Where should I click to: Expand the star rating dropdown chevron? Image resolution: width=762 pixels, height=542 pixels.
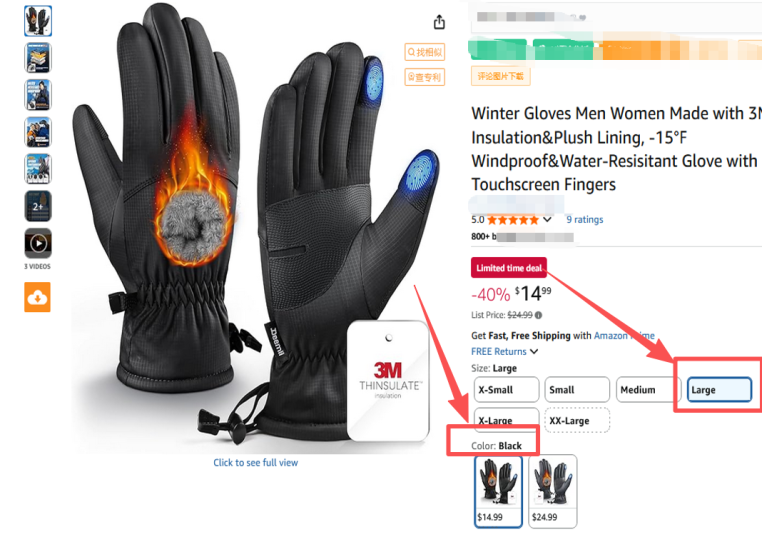point(547,220)
